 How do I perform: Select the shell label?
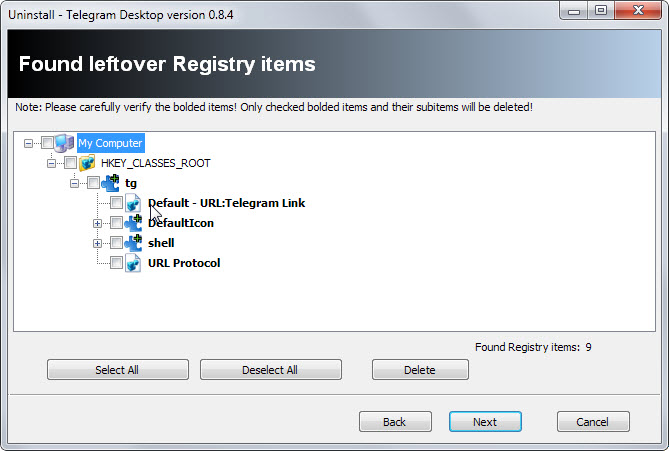tap(161, 243)
